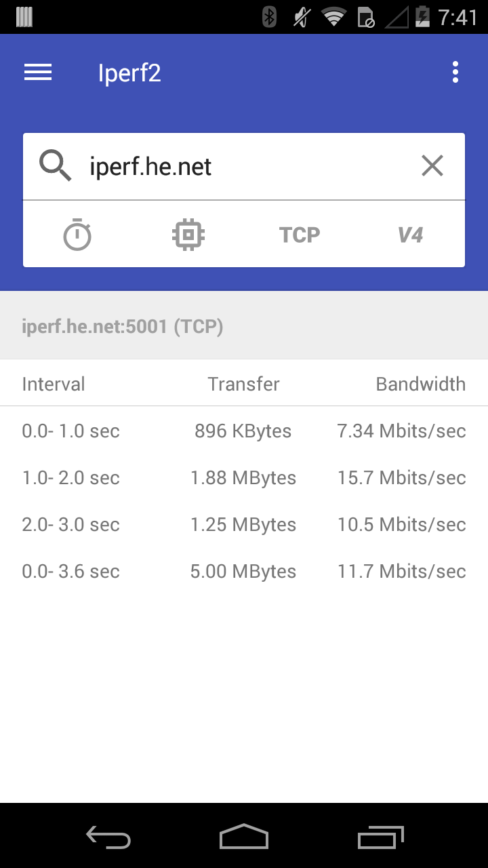Screen dimensions: 488x868
Task: Toggle the V4 IP version option
Action: (410, 235)
